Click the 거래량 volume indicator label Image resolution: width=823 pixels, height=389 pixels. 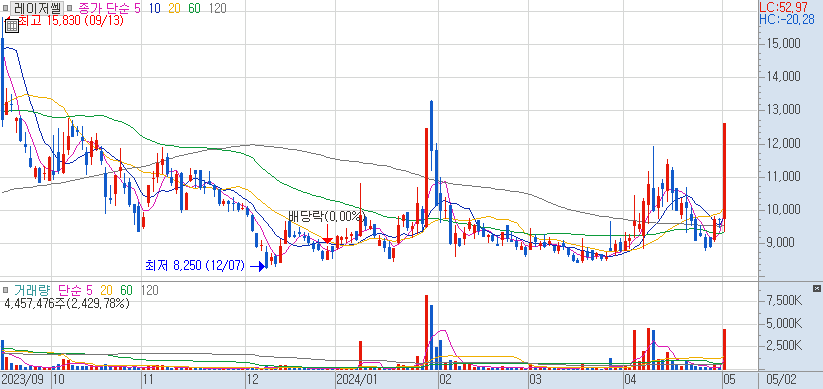click(x=32, y=290)
